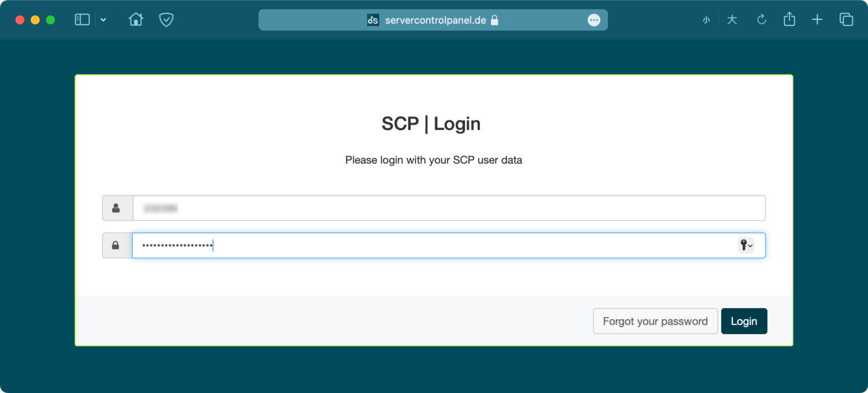Screen dimensions: 868x393
Task: Go to the home page icon
Action: tap(136, 20)
